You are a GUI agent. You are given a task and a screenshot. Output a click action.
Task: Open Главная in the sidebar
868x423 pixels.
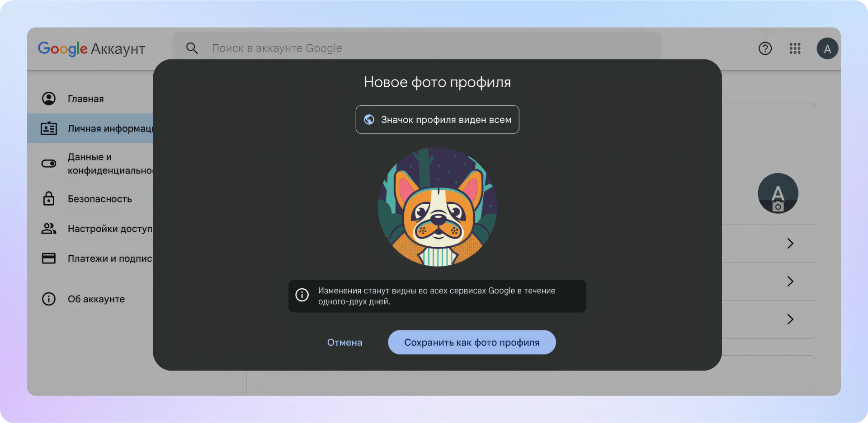click(86, 99)
